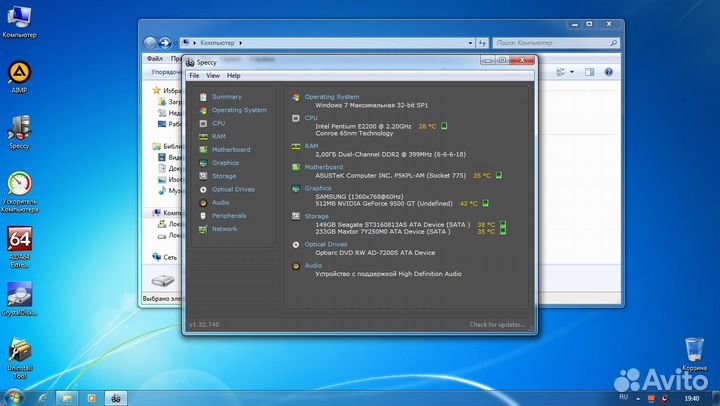Click the taskbar clock showing 19:40
This screenshot has width=720, height=406.
[x=692, y=398]
